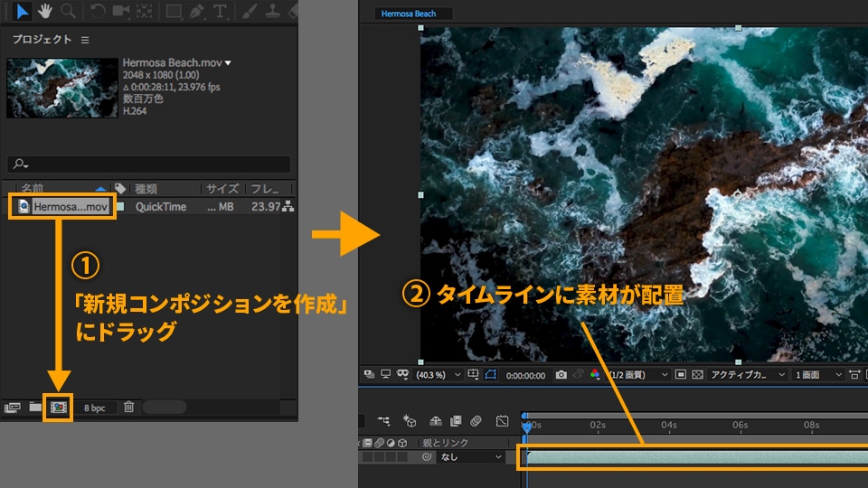This screenshot has height=488, width=868.
Task: Enable Draft 3D in the timeline
Action: [x=409, y=421]
